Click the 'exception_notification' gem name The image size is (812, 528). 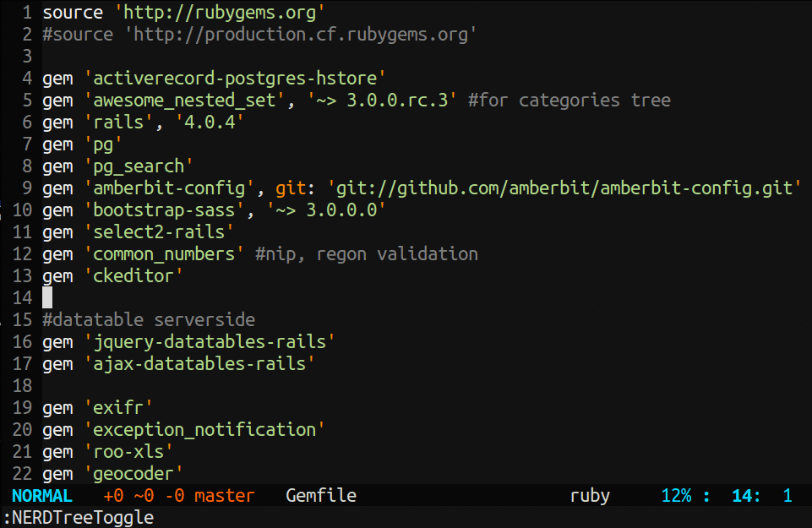[x=204, y=430]
